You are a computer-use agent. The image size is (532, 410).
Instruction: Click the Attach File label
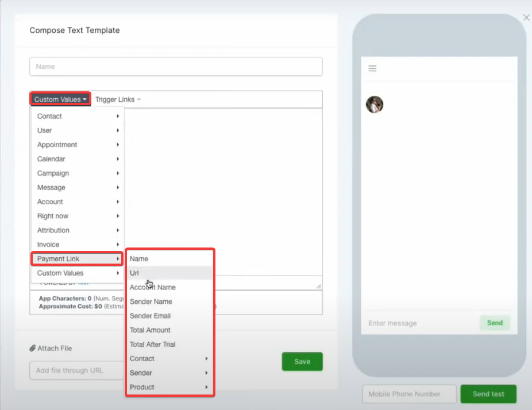pos(55,349)
